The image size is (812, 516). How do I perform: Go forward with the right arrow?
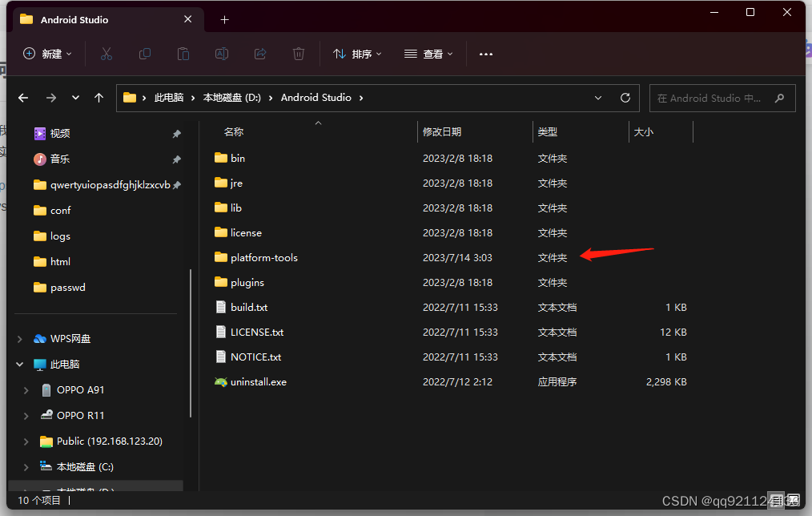pyautogui.click(x=50, y=98)
